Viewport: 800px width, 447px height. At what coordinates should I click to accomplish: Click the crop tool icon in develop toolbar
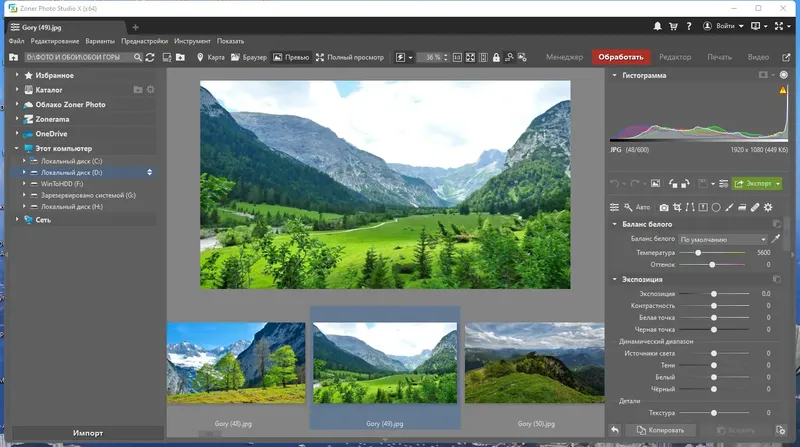coord(677,207)
